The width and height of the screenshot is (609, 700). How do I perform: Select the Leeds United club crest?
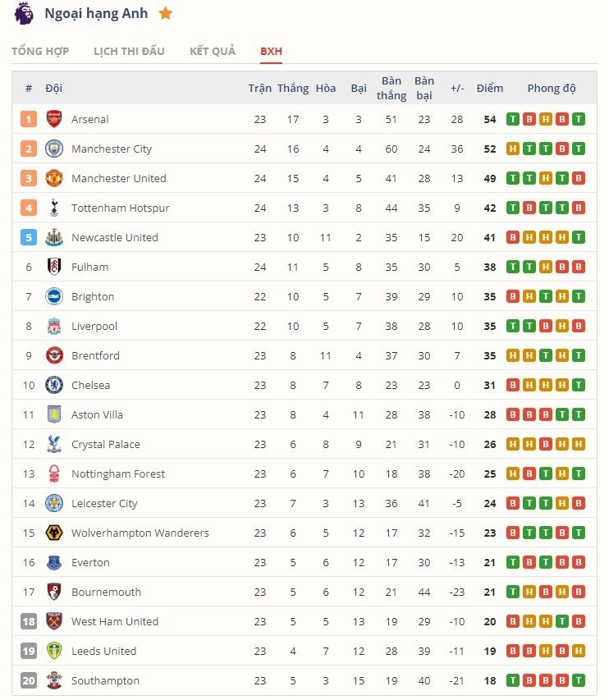54,651
